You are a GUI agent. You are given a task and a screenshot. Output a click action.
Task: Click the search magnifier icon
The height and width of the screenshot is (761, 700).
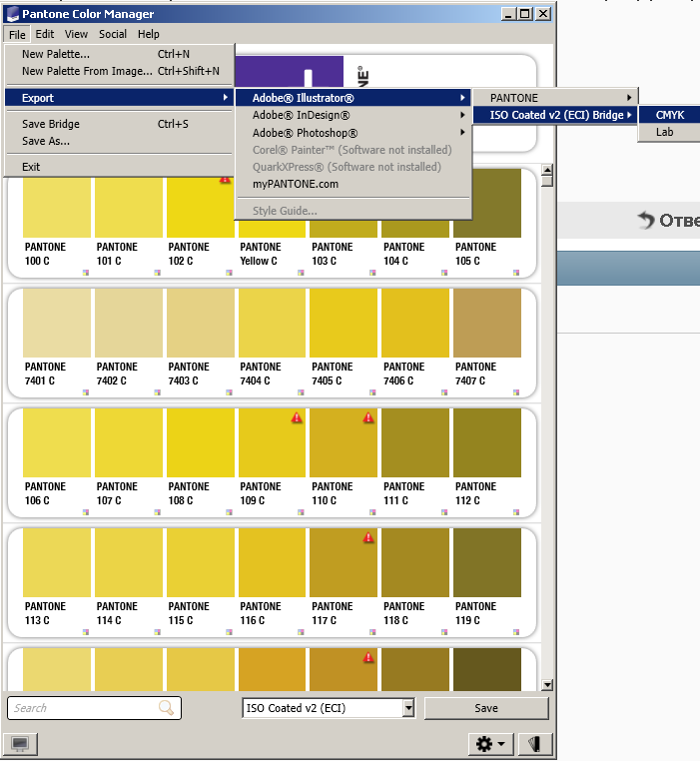click(166, 708)
